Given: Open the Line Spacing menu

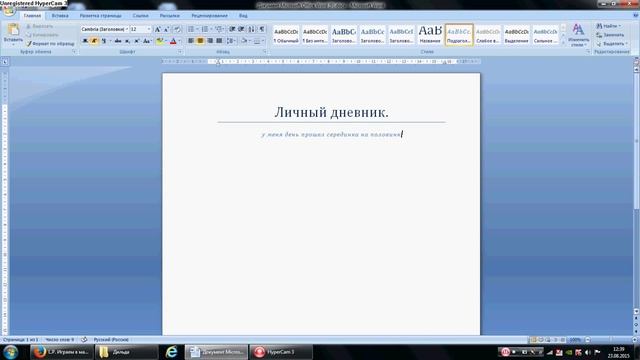Looking at the screenshot, I should point(231,41).
